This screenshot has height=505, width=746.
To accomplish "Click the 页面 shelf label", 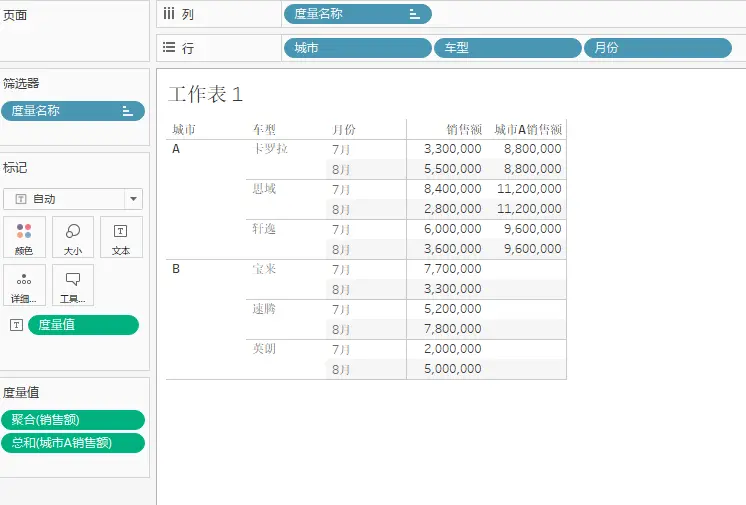I will pyautogui.click(x=15, y=15).
